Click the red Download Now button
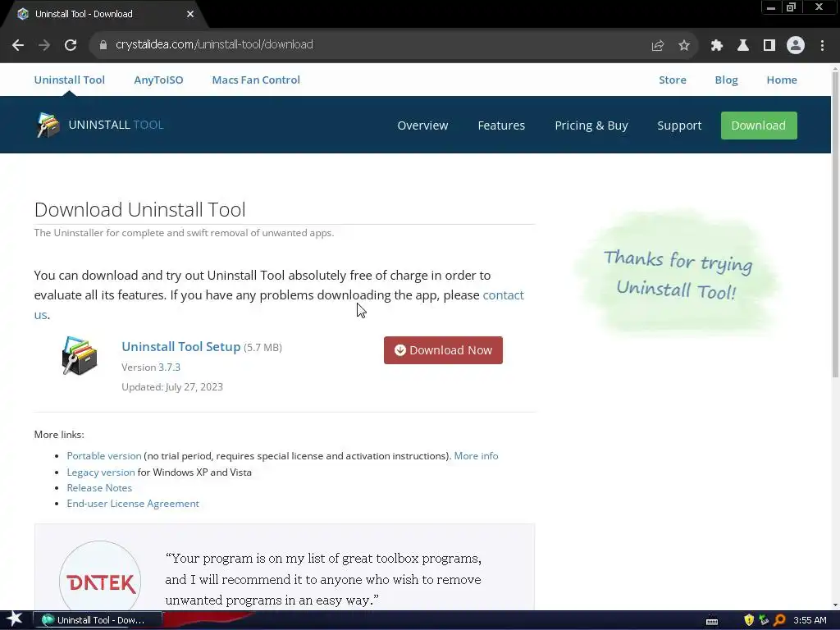 pos(443,350)
